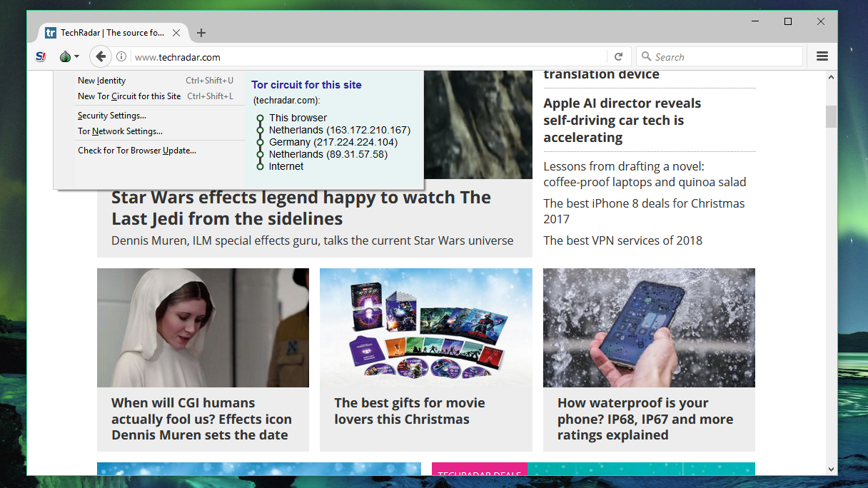Click 'Netherlands (89.31.57.58)' relay
The image size is (868, 488).
click(328, 154)
